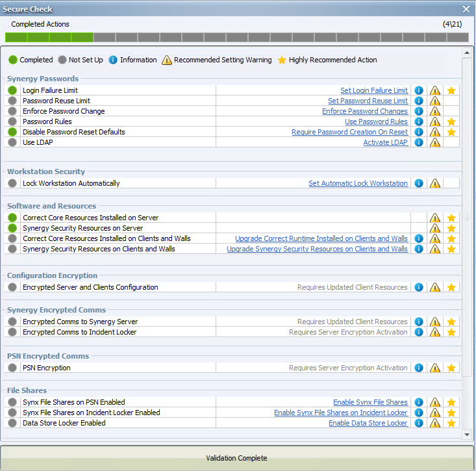Open the Activate LDAP link

(386, 142)
